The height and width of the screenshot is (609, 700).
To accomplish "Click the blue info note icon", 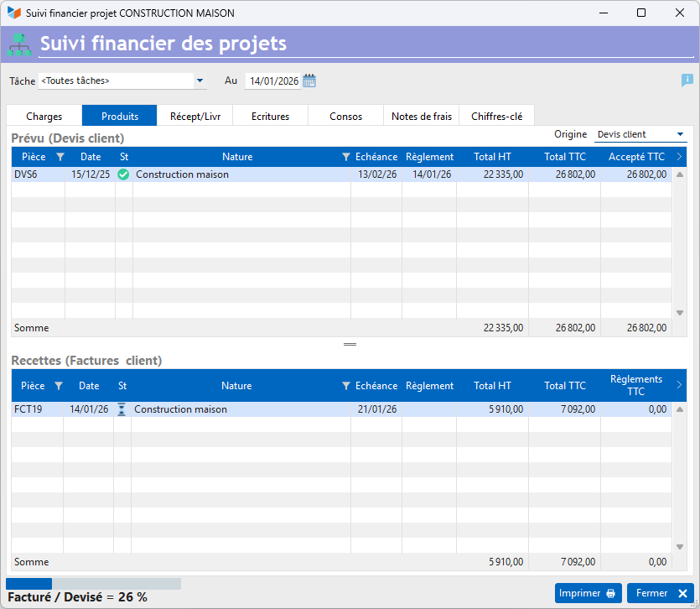I will 687,81.
